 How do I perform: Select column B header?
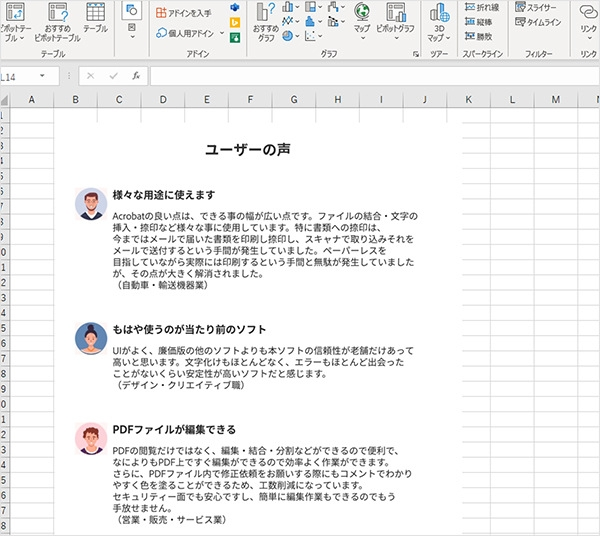tap(75, 100)
